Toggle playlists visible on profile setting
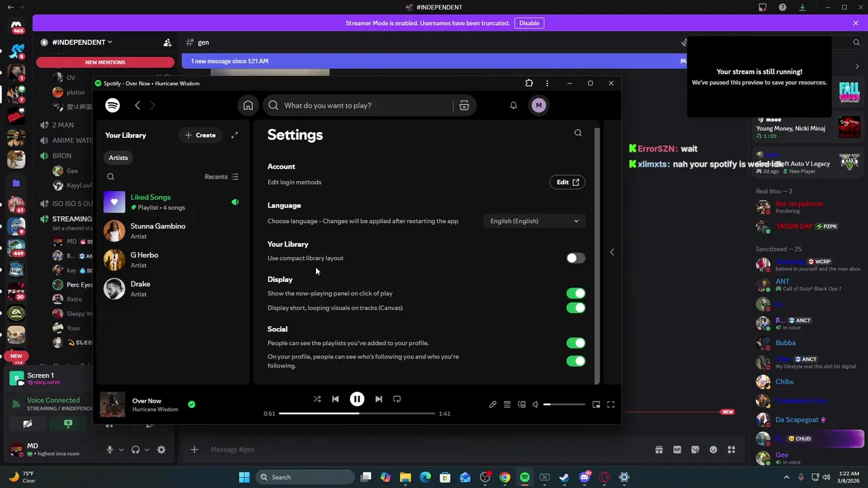 click(576, 343)
